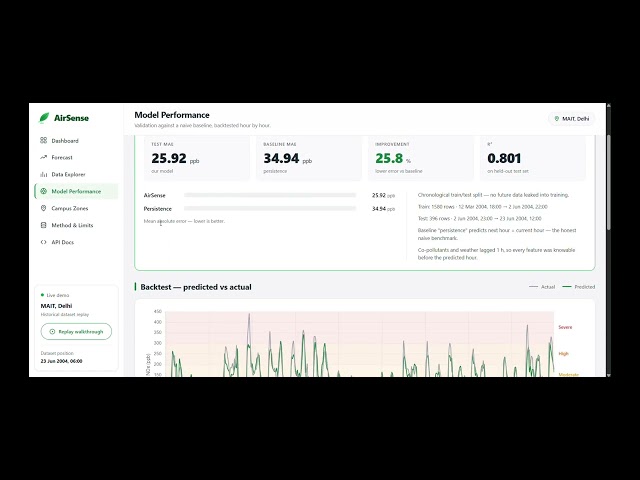
Task: Click the API Docs code brackets icon
Action: [44, 242]
